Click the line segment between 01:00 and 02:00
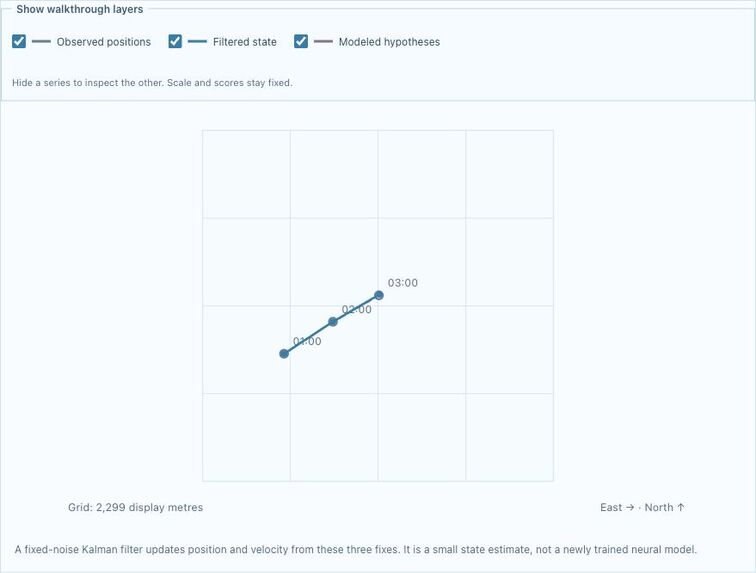The width and height of the screenshot is (756, 573). tap(309, 338)
